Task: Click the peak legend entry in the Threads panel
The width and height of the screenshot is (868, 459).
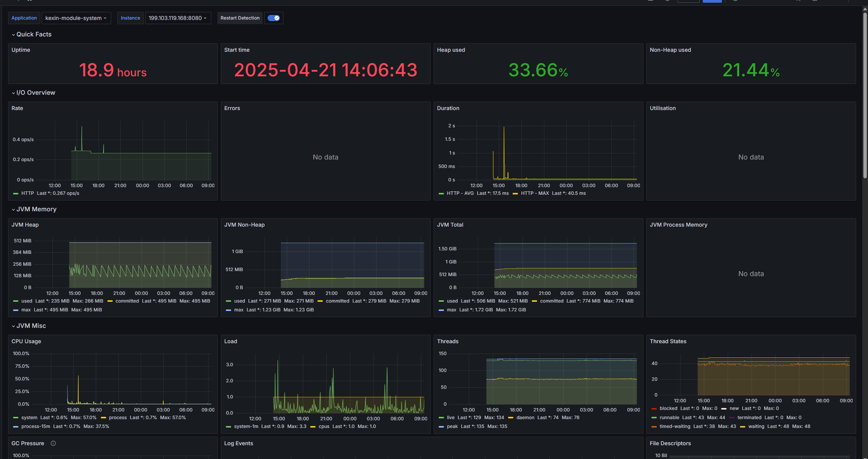Action: [x=452, y=426]
